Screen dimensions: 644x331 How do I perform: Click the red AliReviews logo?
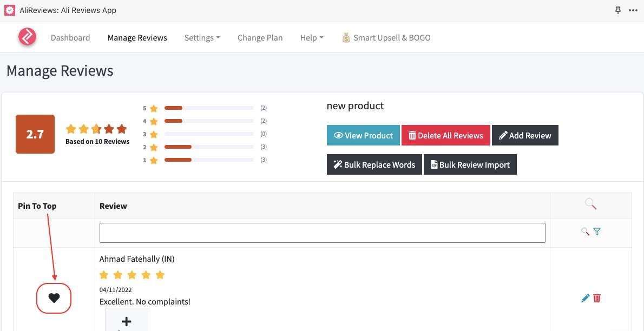click(x=27, y=37)
